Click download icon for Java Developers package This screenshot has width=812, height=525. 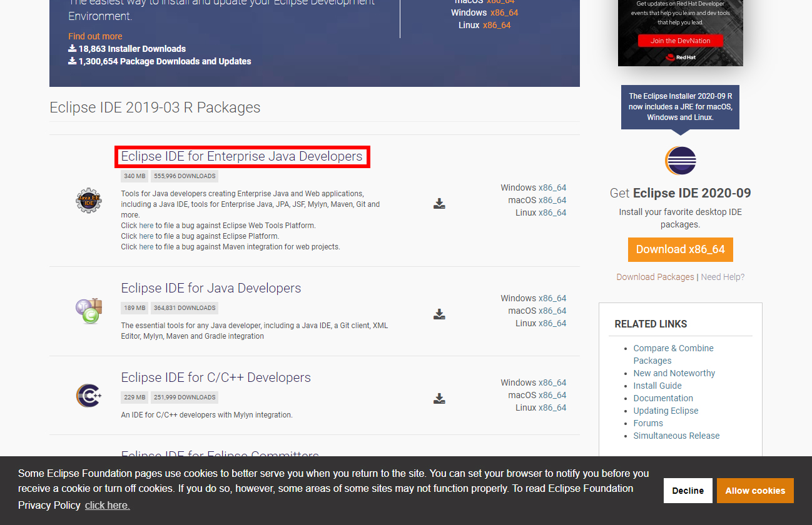[439, 314]
